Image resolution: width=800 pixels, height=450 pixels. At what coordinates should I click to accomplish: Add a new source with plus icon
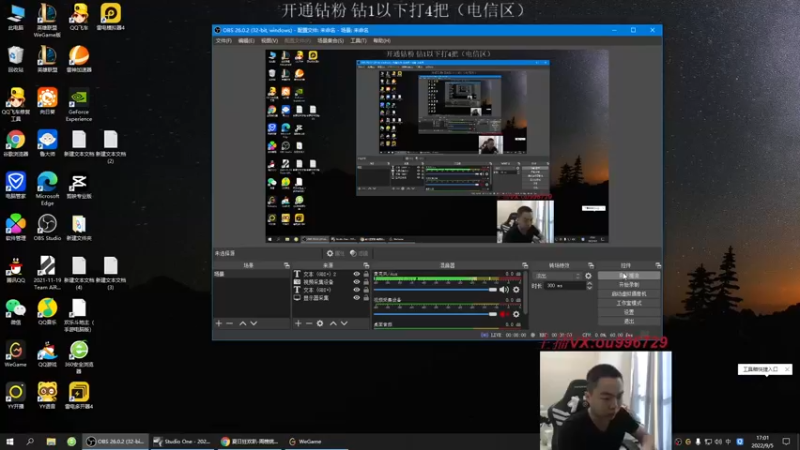pyautogui.click(x=298, y=323)
